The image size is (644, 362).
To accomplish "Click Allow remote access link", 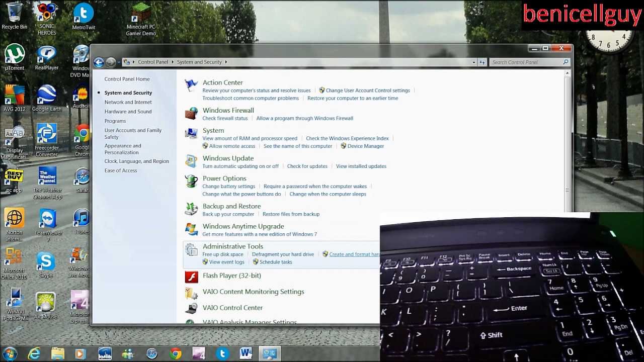I will [x=232, y=146].
